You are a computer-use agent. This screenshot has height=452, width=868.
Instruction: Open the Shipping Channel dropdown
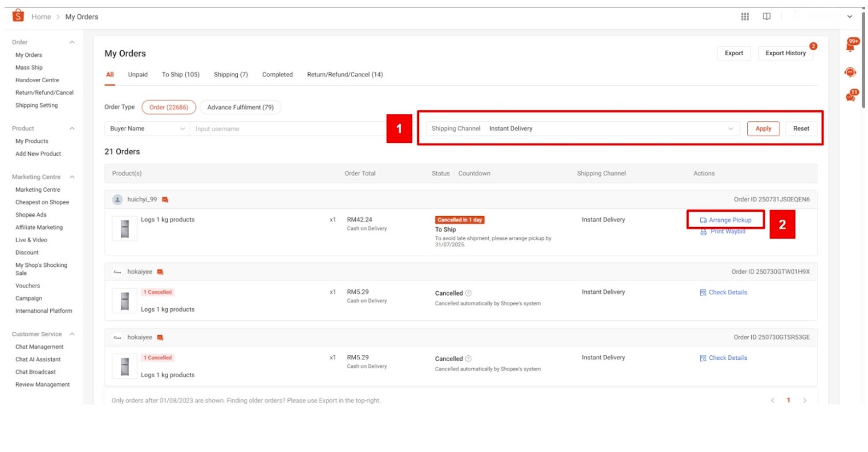click(x=609, y=128)
